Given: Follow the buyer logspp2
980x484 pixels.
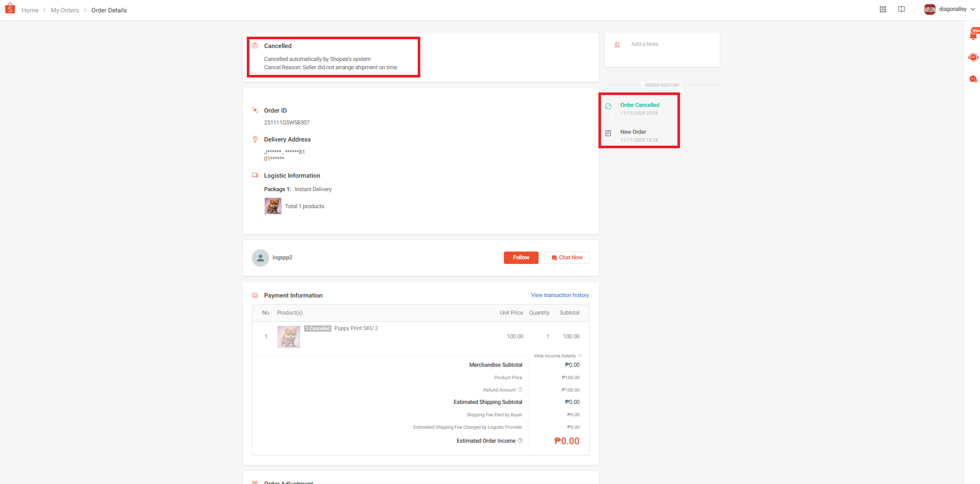Looking at the screenshot, I should pyautogui.click(x=521, y=258).
